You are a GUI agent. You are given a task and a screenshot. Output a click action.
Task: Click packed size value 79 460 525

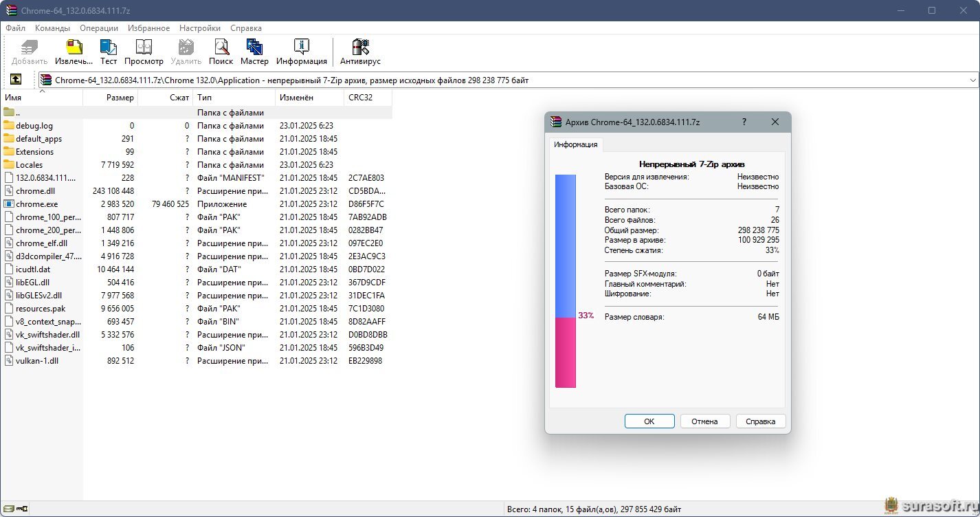pyautogui.click(x=170, y=204)
